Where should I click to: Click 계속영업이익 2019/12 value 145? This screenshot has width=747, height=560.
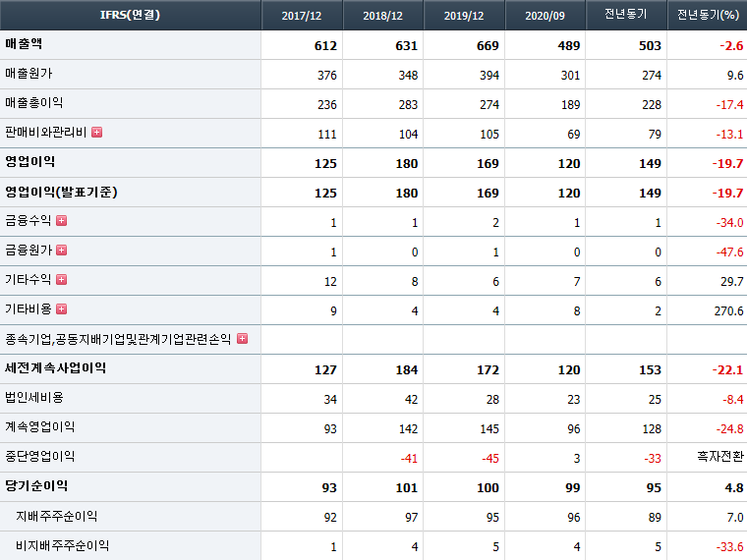click(x=489, y=429)
